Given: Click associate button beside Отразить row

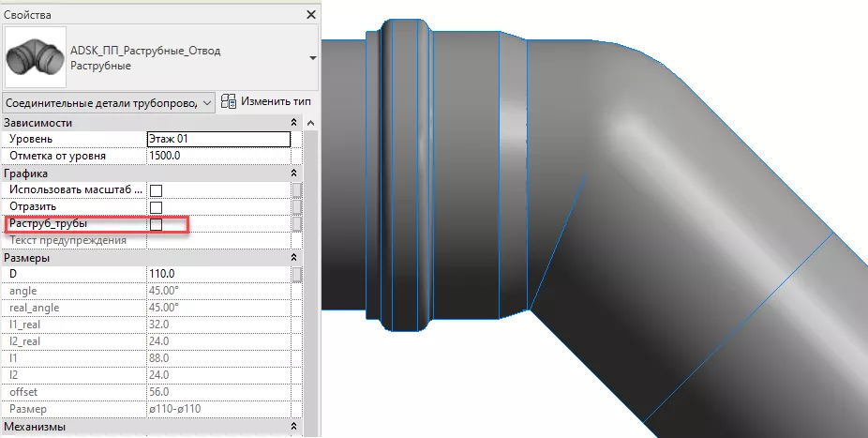Looking at the screenshot, I should click(x=297, y=207).
